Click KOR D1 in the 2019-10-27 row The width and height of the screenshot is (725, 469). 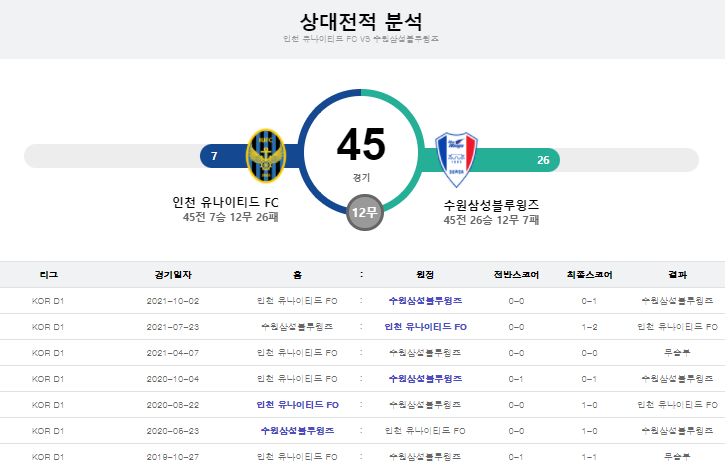tap(48, 457)
